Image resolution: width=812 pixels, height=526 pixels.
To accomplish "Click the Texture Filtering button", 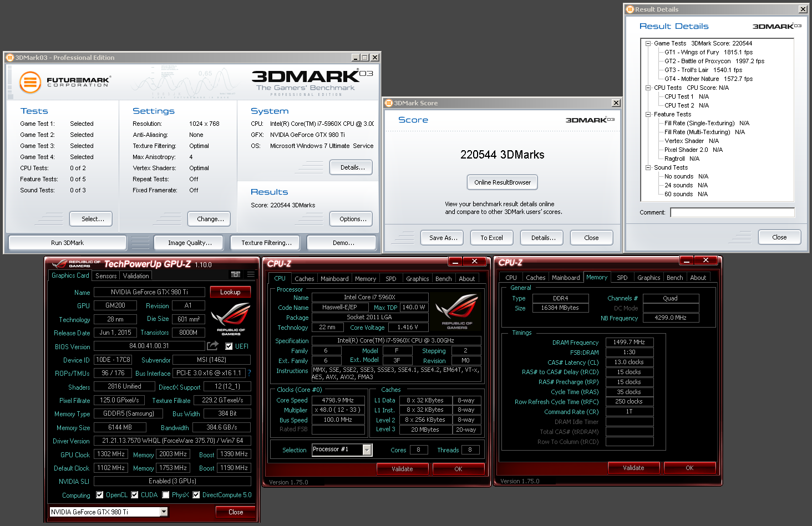I will click(x=266, y=243).
